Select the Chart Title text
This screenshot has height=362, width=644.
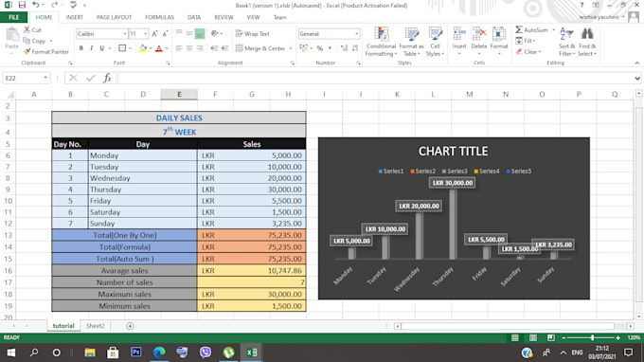[453, 152]
